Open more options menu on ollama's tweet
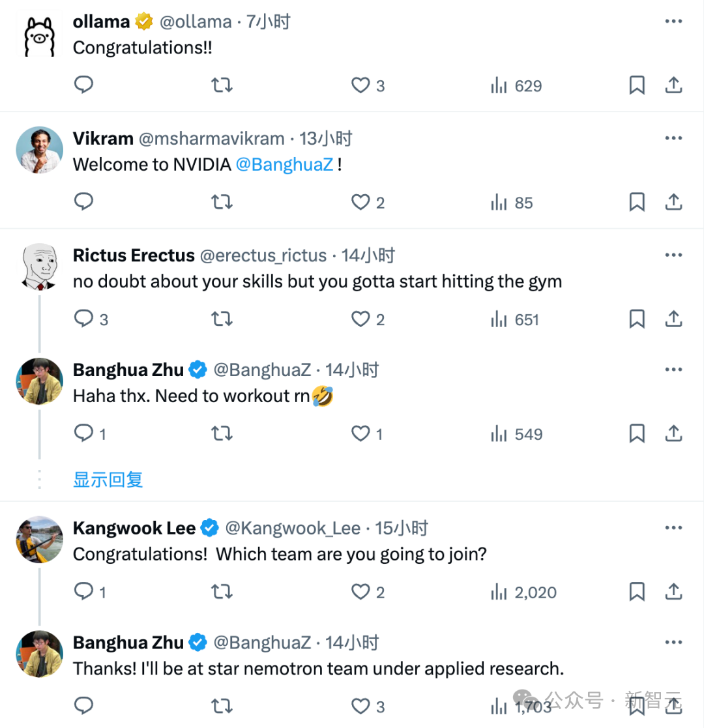This screenshot has width=704, height=728. tap(673, 21)
